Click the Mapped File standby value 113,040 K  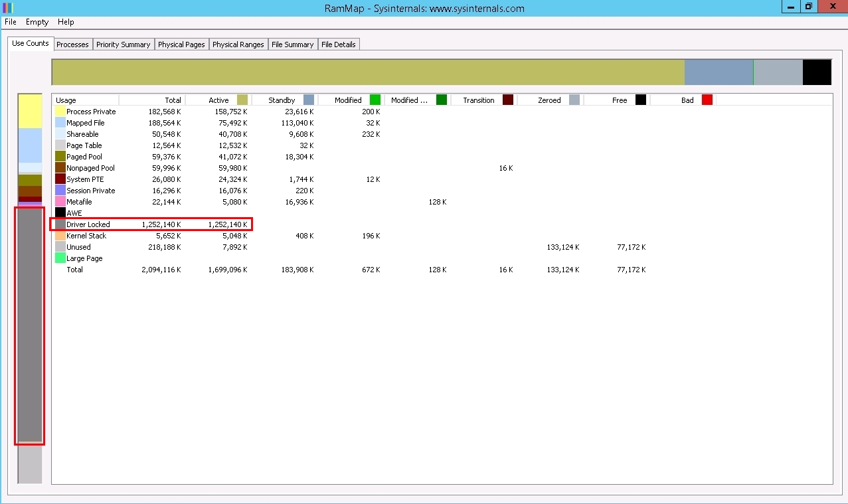point(297,123)
